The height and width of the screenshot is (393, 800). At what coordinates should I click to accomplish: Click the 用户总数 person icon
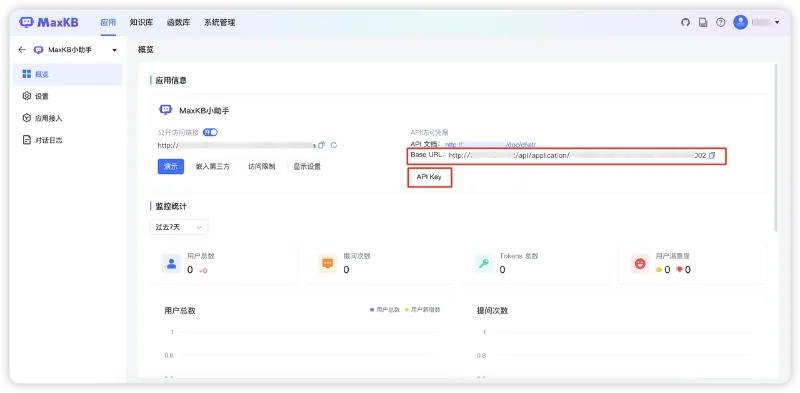[172, 264]
